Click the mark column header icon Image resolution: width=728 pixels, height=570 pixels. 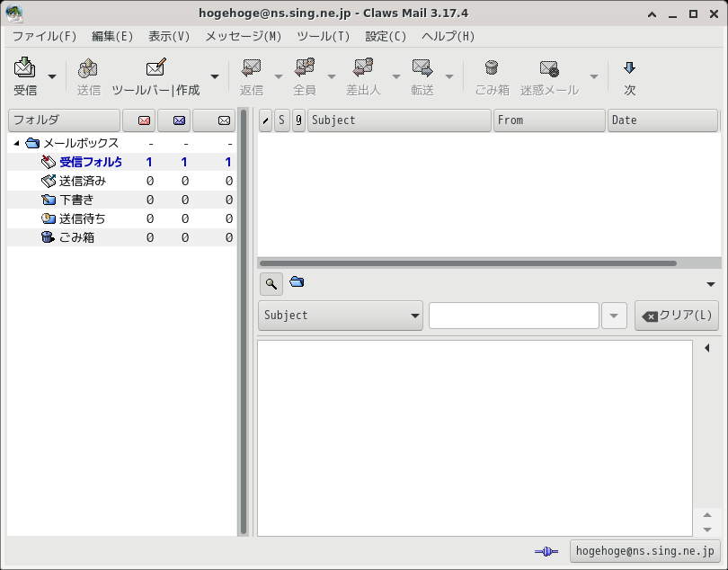(265, 120)
